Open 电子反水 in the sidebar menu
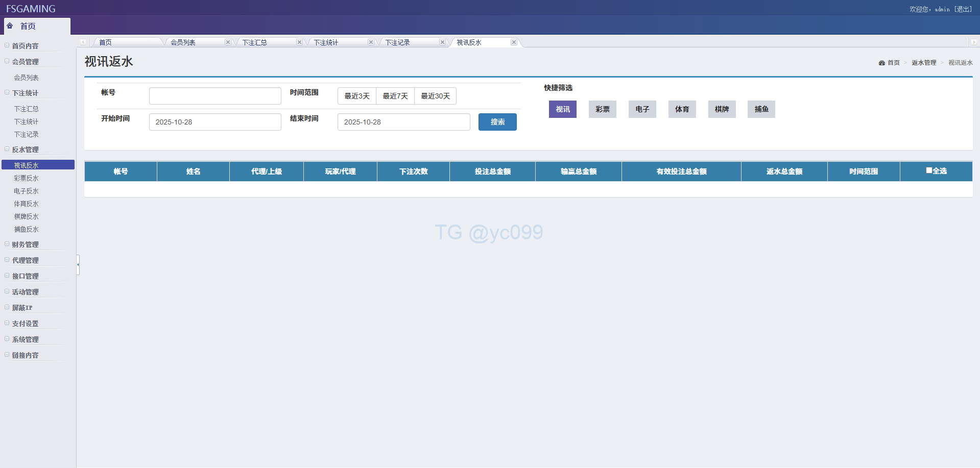The height and width of the screenshot is (468, 980). point(26,191)
